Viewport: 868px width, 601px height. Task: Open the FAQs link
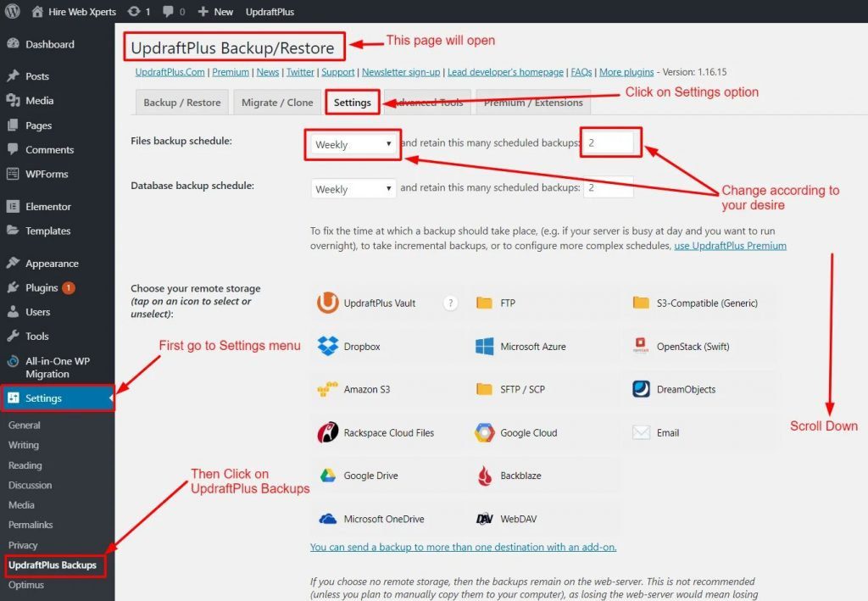(x=581, y=72)
